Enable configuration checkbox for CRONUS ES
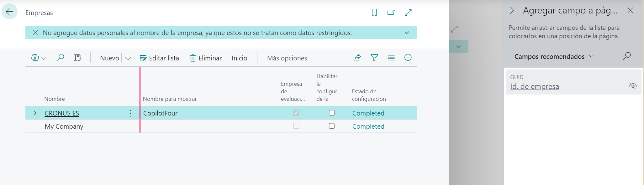 click(x=331, y=113)
